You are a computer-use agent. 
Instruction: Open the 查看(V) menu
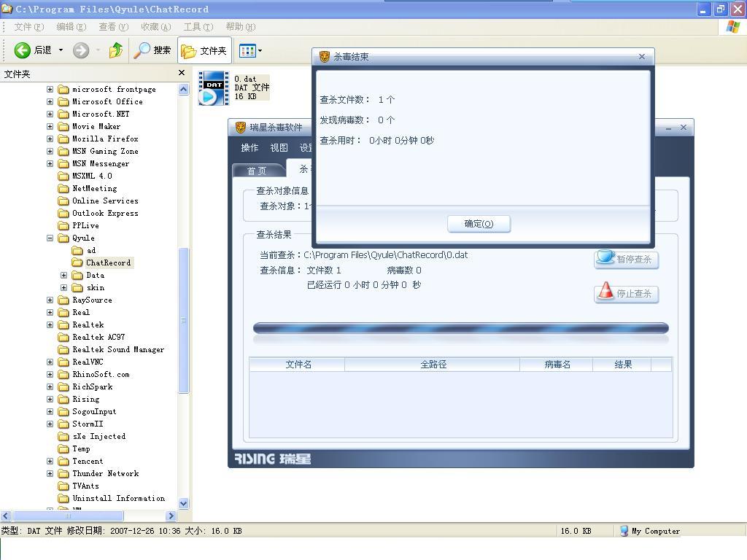[113, 27]
